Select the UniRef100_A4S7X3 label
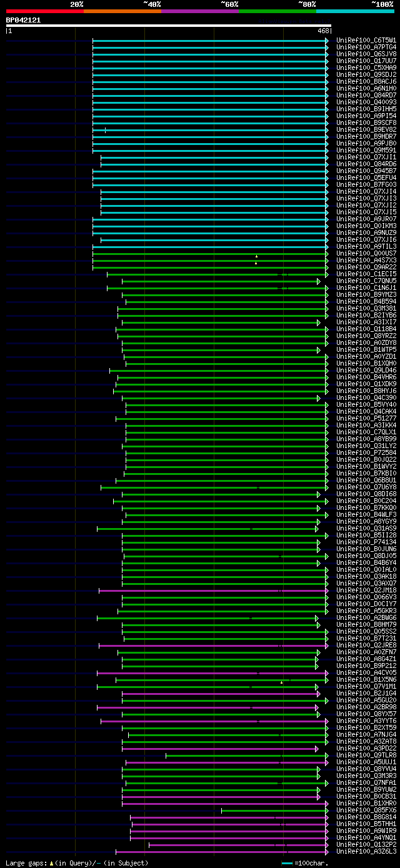This screenshot has height=868, width=400. [x=366, y=260]
